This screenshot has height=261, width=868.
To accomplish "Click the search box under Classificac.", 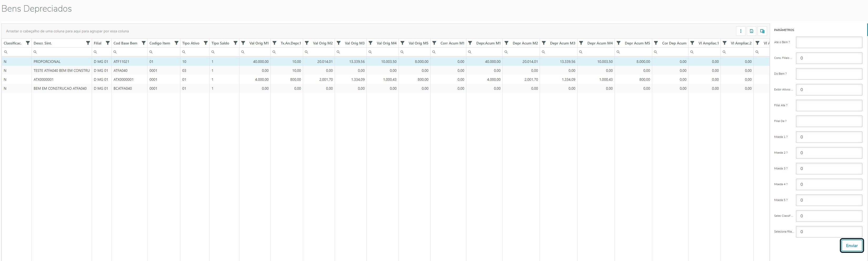I will (x=17, y=52).
